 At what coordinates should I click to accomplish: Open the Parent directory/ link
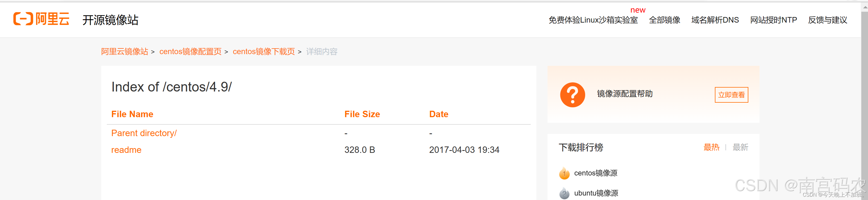(x=144, y=133)
